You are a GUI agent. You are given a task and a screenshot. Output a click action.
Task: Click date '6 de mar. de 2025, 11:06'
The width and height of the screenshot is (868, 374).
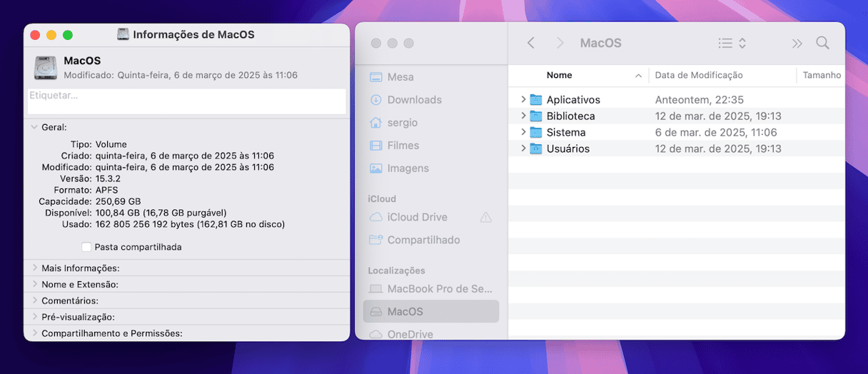click(716, 133)
